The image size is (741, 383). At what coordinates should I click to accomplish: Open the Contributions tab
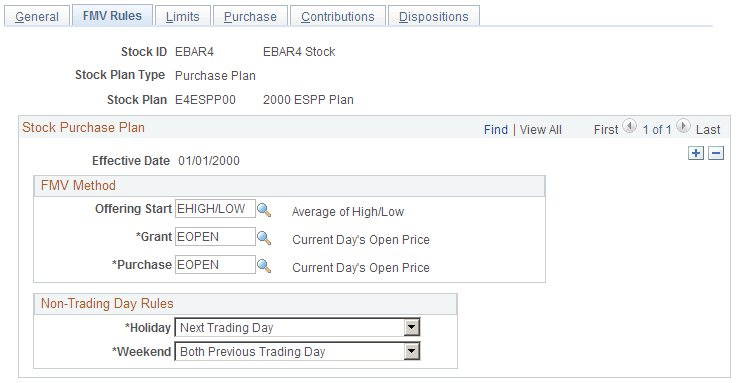click(x=337, y=17)
